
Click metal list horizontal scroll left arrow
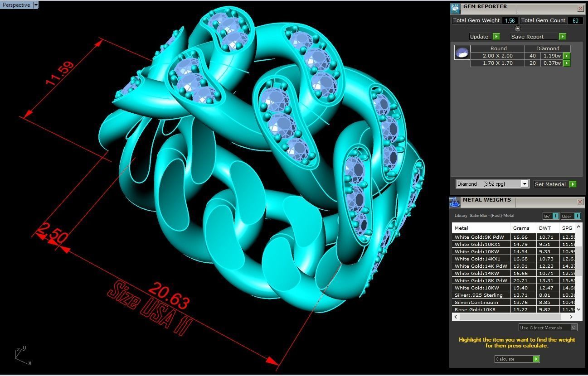pyautogui.click(x=455, y=317)
